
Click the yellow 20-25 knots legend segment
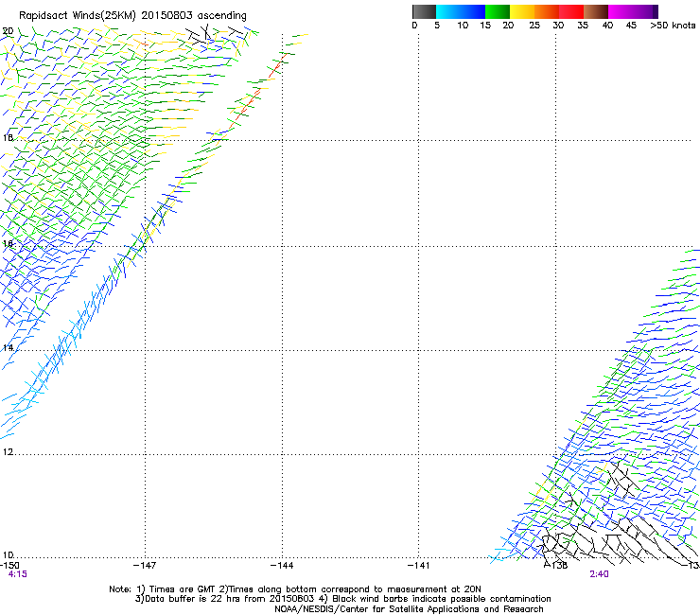tap(522, 11)
